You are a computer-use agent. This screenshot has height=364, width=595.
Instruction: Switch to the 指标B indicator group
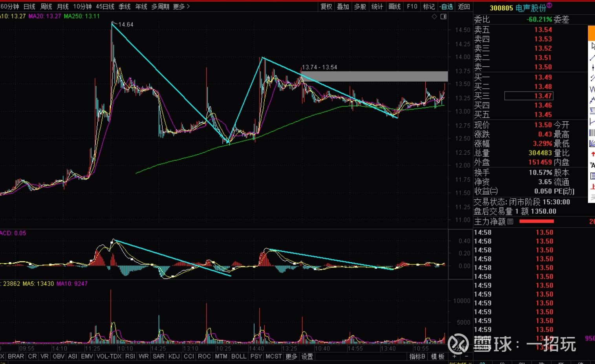click(x=417, y=357)
